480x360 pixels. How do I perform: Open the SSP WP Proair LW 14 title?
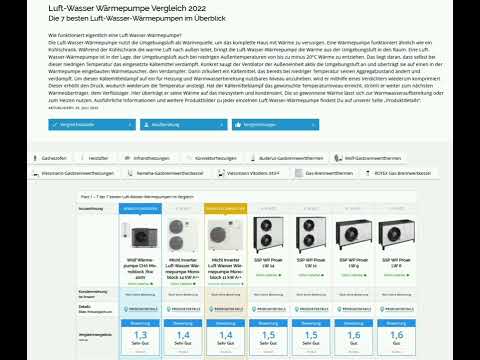point(268,263)
